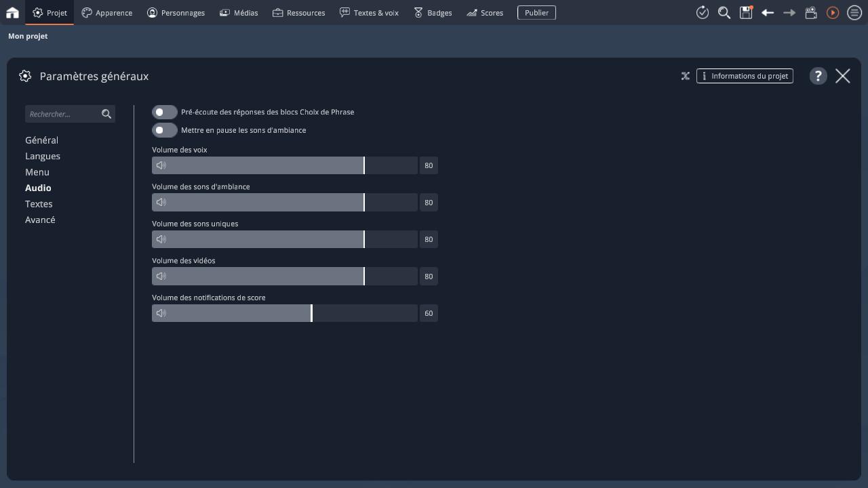Open Informations du projet

745,76
